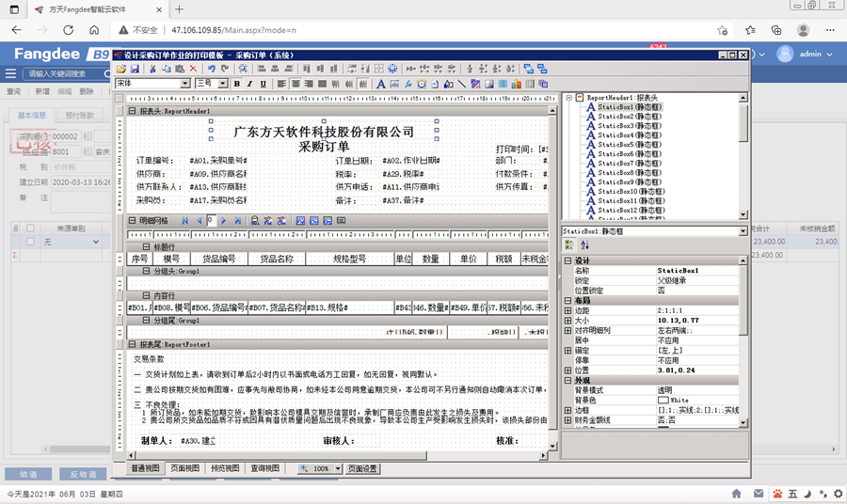The height and width of the screenshot is (504, 847).
Task: Add page to favorites with star icon
Action: tap(722, 30)
